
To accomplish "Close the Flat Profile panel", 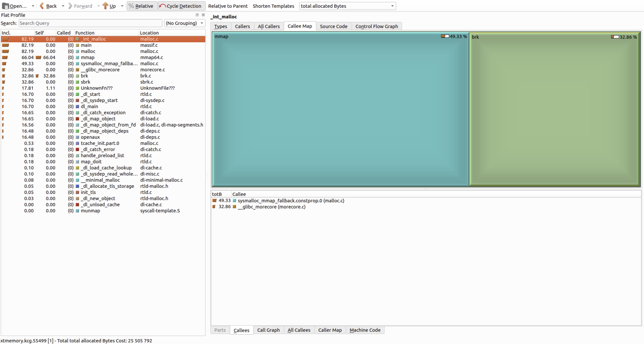I will click(x=203, y=15).
